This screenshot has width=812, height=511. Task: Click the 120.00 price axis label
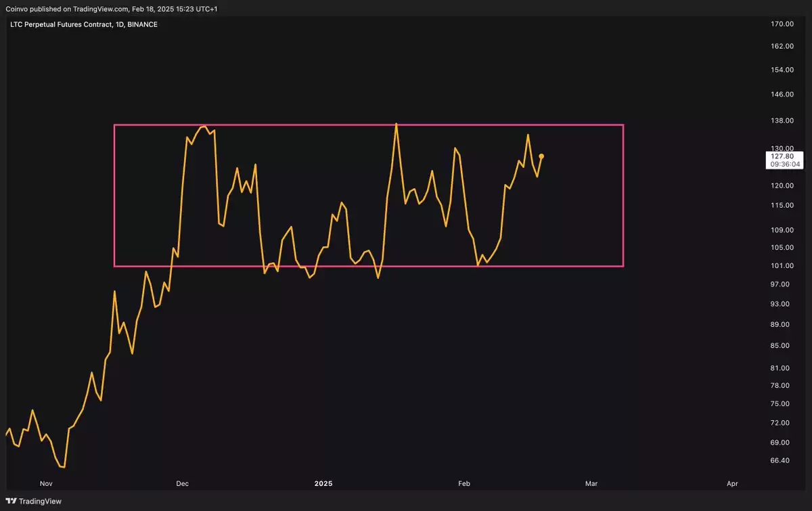[x=782, y=185]
